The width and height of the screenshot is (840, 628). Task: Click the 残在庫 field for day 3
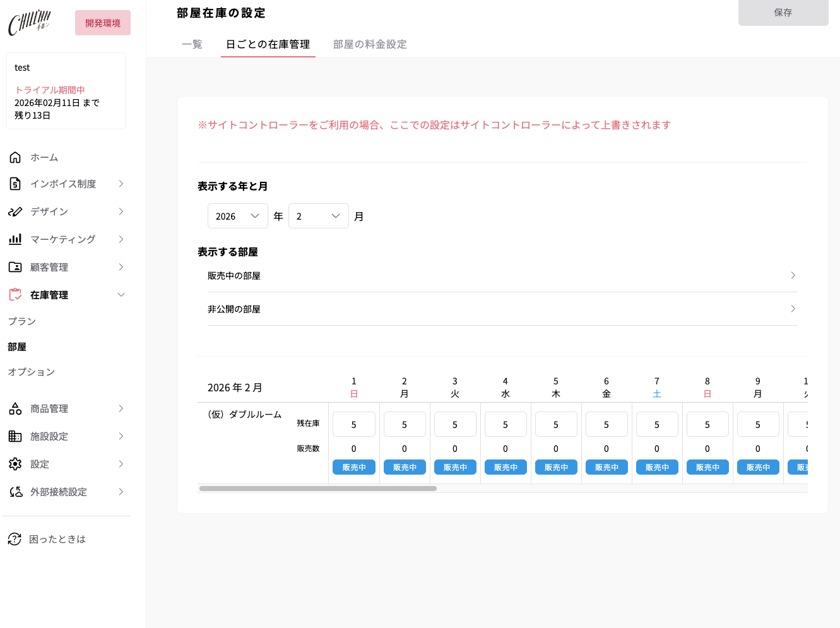[x=455, y=424]
